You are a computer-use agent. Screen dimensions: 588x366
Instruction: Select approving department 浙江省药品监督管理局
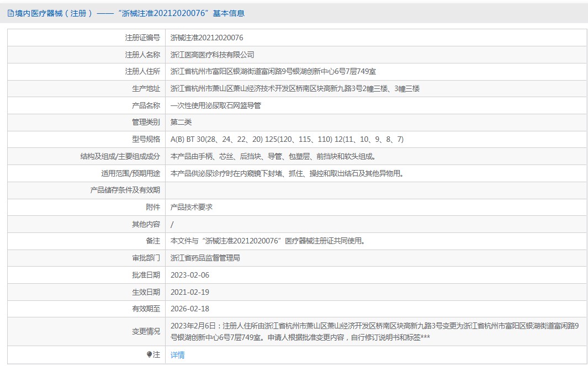(205, 258)
